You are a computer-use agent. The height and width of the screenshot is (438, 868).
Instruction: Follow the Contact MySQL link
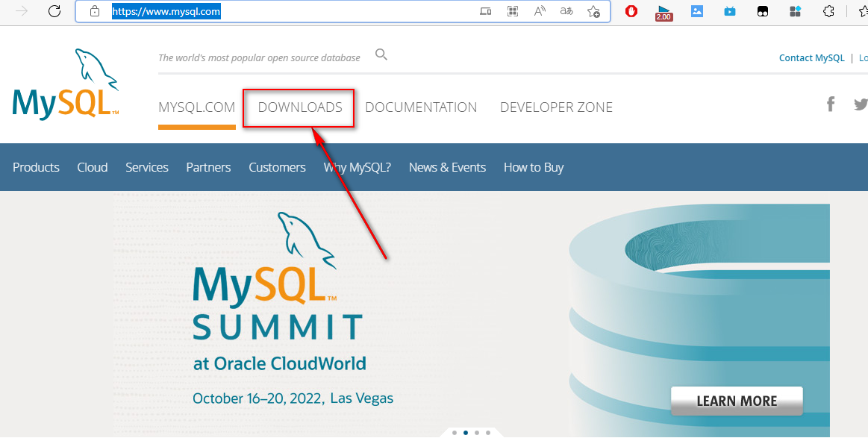coord(811,57)
